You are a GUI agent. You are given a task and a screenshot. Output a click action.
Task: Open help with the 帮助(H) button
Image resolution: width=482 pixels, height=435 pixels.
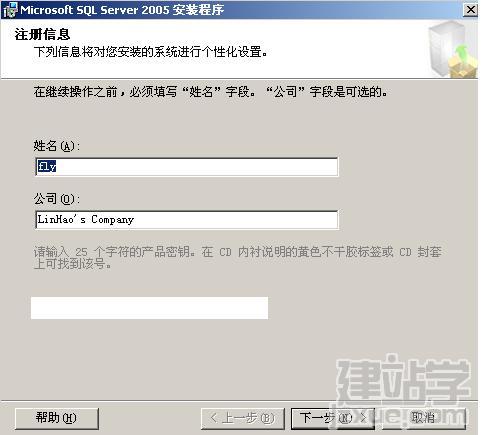[57, 418]
